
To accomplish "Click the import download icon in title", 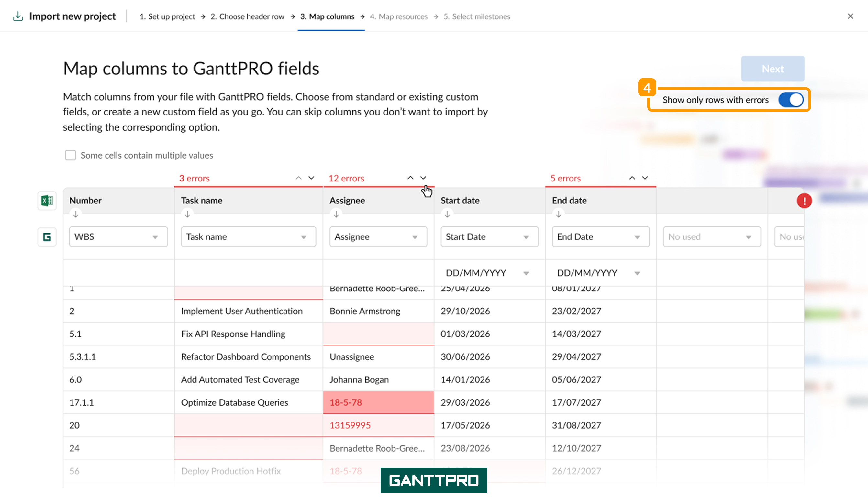I will 18,16.
